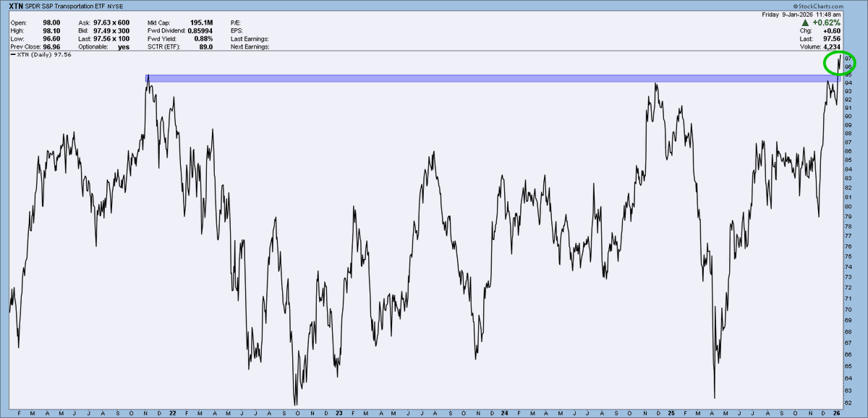The image size is (868, 418).
Task: Click the 90 price axis label
Action: click(848, 116)
